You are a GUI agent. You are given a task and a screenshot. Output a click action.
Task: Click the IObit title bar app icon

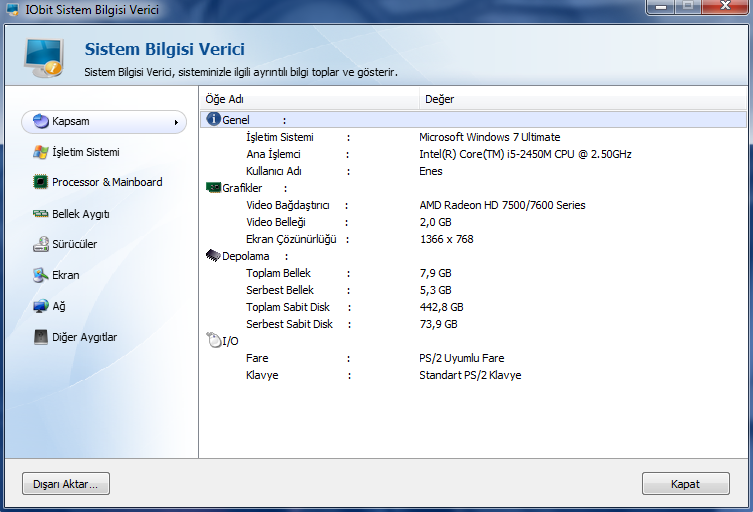click(x=13, y=9)
